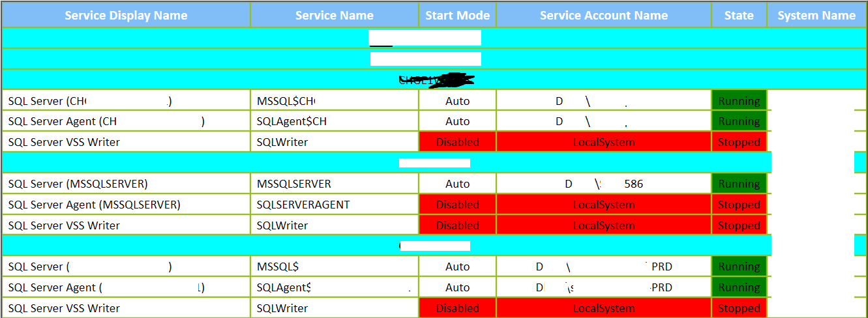
Task: Click the "State" column header
Action: click(739, 15)
